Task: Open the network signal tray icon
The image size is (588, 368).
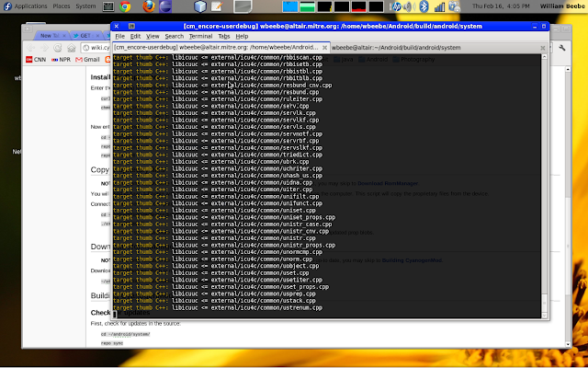Action: [439, 6]
